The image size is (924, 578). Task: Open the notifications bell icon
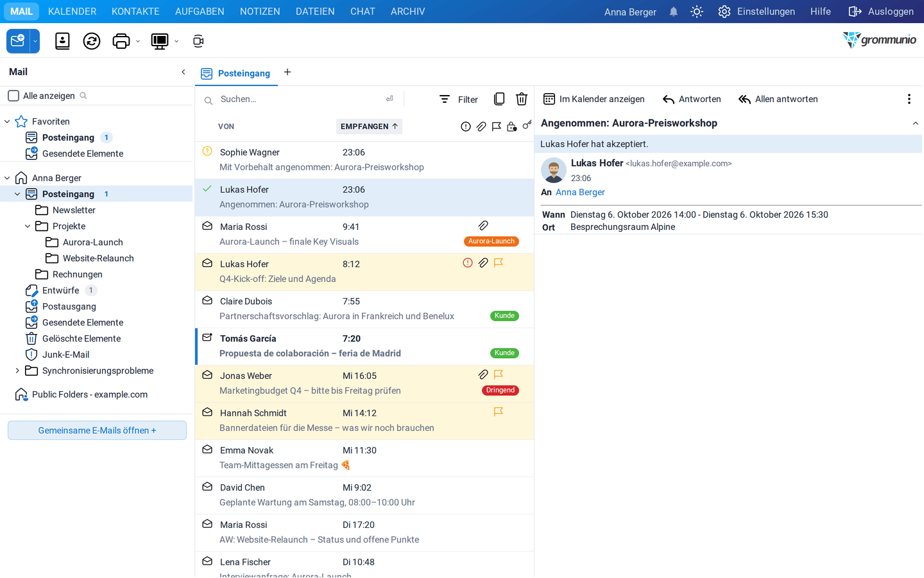673,12
